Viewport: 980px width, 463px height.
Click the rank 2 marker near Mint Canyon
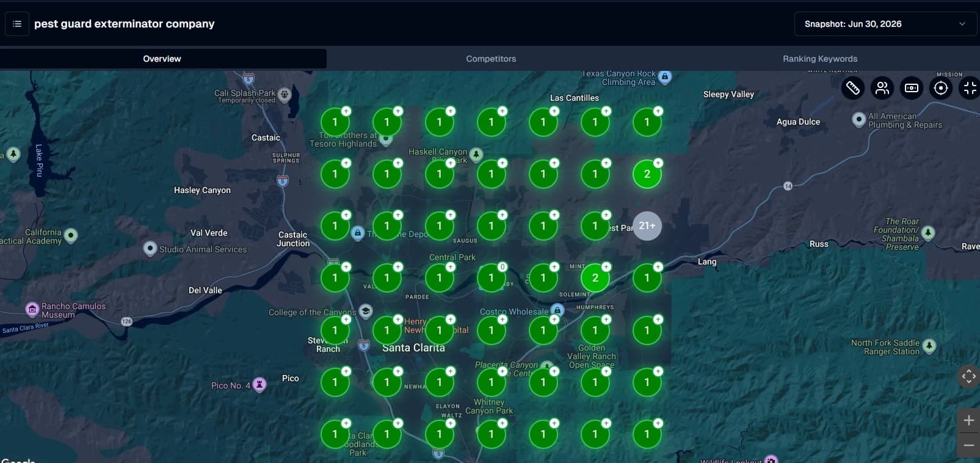tap(595, 278)
